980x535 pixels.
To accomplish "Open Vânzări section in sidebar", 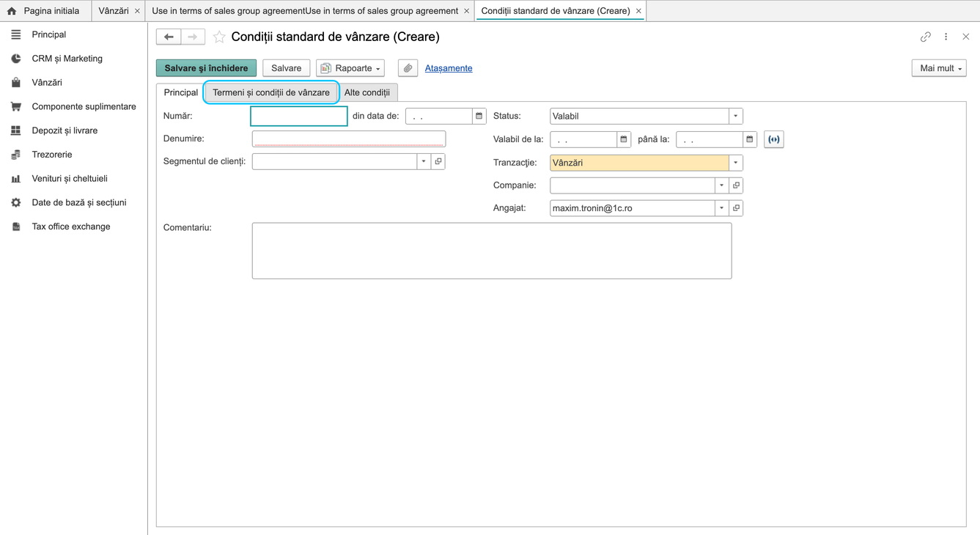I will 73,83.
